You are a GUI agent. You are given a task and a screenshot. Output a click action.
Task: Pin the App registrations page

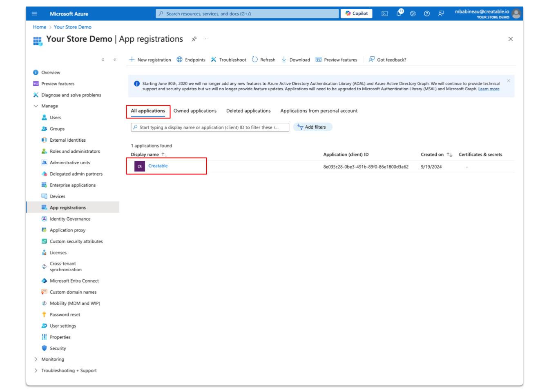(x=194, y=39)
